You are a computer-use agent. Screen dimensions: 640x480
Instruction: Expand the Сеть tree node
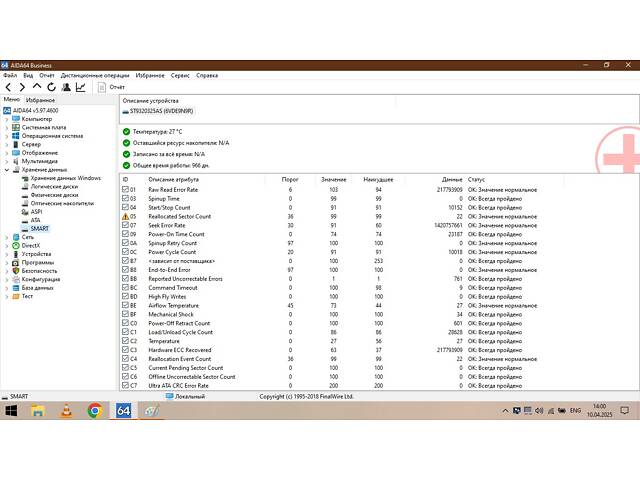tap(7, 237)
